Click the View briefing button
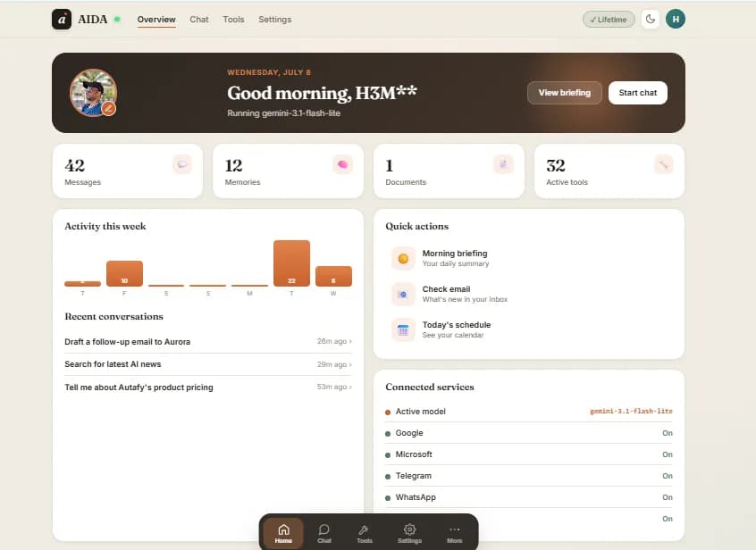Image resolution: width=756 pixels, height=550 pixels. [x=564, y=93]
